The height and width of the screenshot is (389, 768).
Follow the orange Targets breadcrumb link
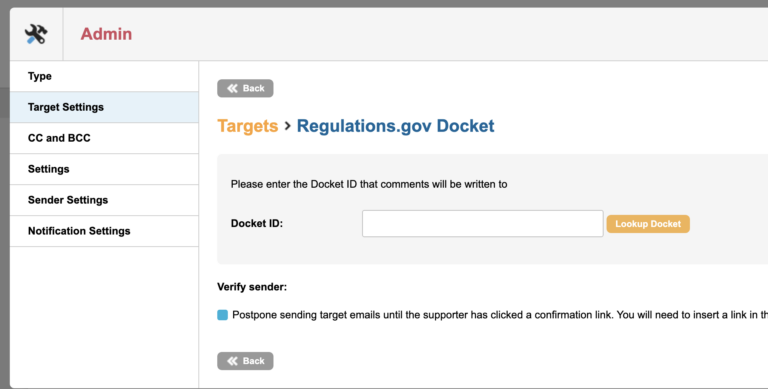tap(248, 126)
